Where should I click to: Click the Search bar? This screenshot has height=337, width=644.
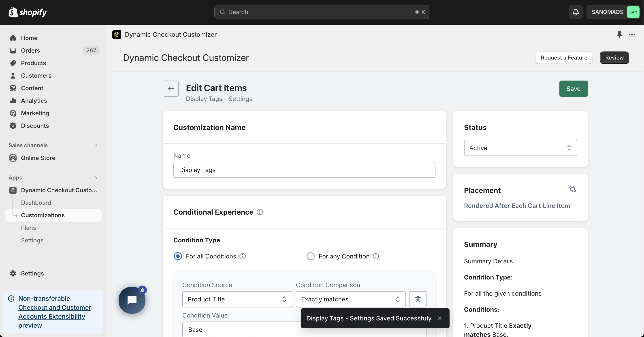(322, 12)
